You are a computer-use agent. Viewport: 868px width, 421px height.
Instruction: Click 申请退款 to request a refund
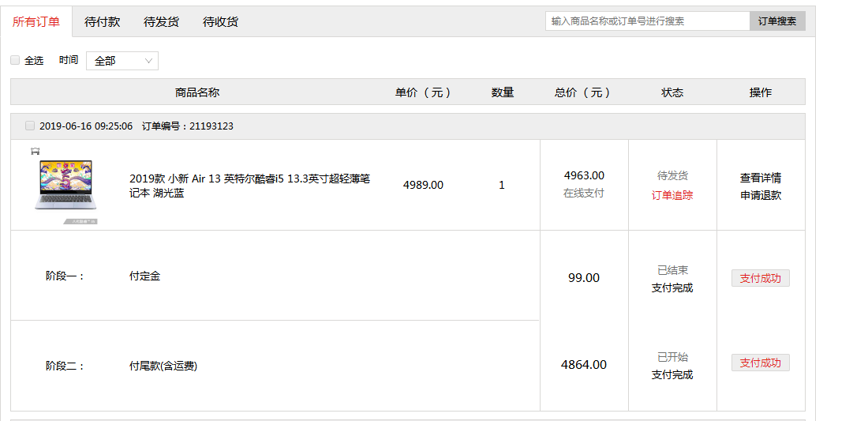(761, 195)
